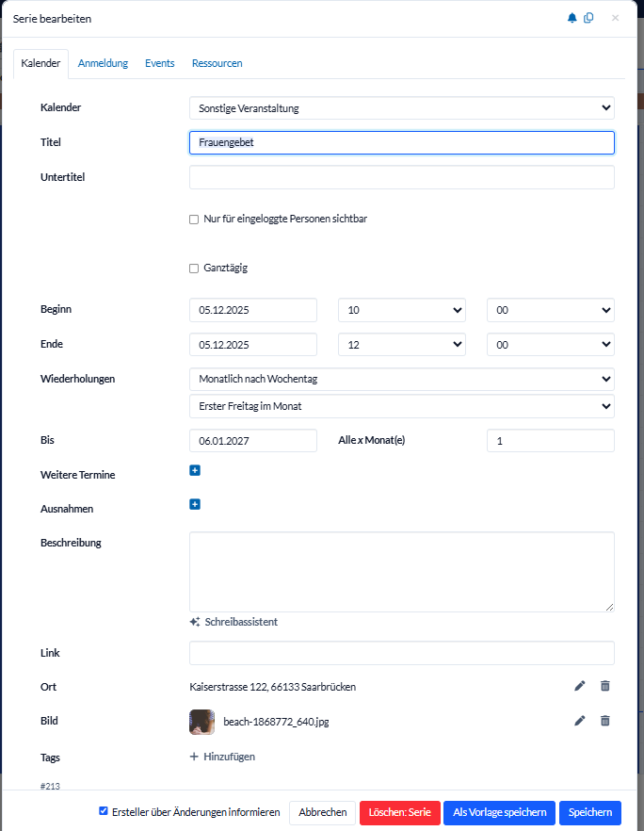Open the Kalender dropdown 'Sonstige Veranstaltung'
Image resolution: width=644 pixels, height=831 pixels.
tap(401, 108)
